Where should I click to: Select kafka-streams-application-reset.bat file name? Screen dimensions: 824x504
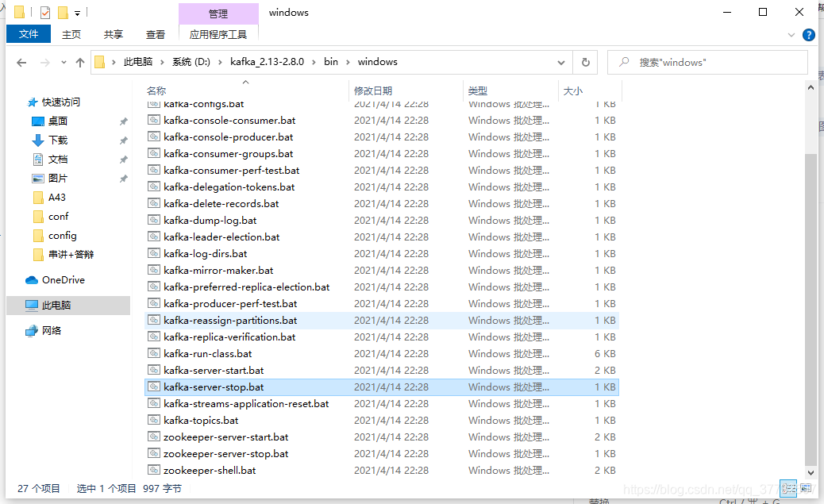[246, 404]
